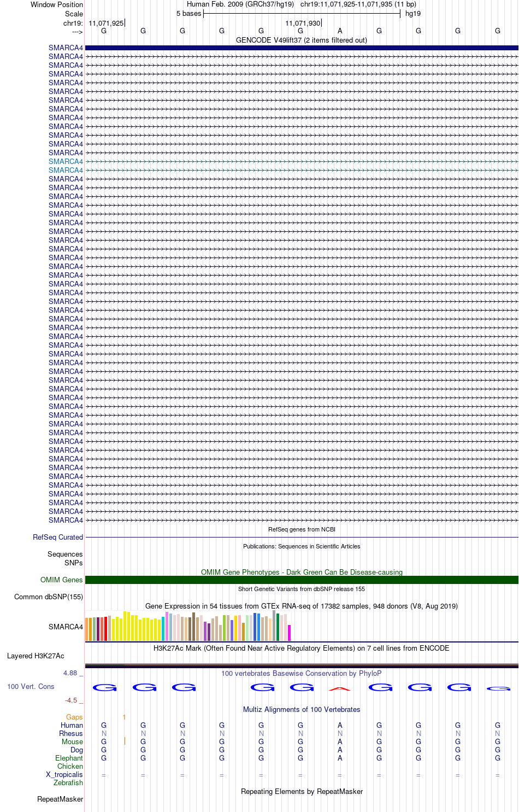Click the Chicken alignment row label
This screenshot has height=812, width=519.
click(70, 766)
